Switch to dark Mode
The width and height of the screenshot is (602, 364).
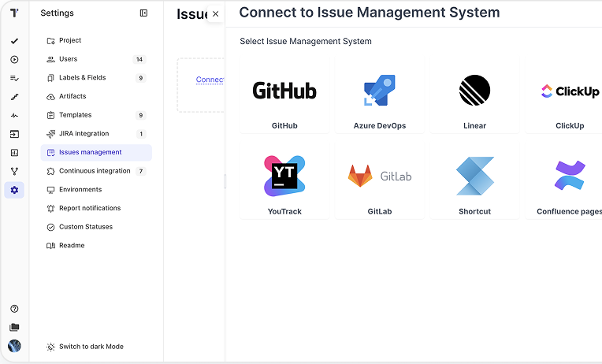(x=91, y=347)
